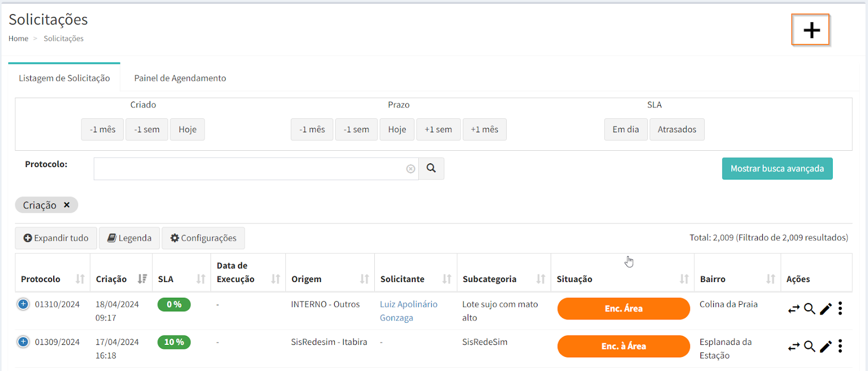The image size is (868, 371).
Task: Click Expandir tudo to expand all rows
Action: pos(56,238)
